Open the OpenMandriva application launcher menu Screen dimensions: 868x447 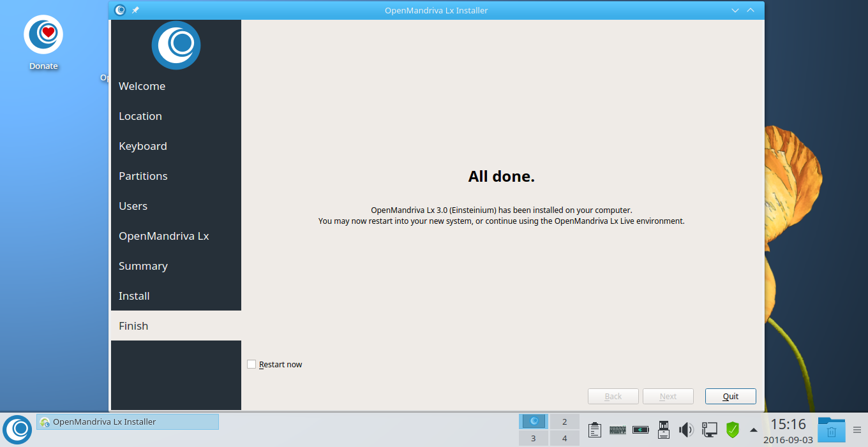[17, 430]
